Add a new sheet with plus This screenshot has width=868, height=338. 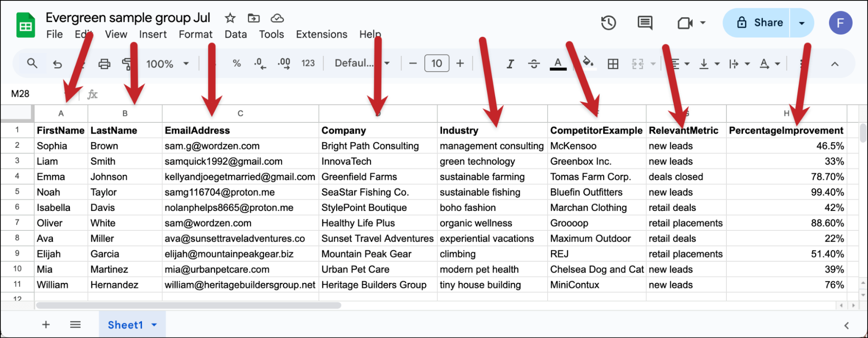(x=46, y=325)
